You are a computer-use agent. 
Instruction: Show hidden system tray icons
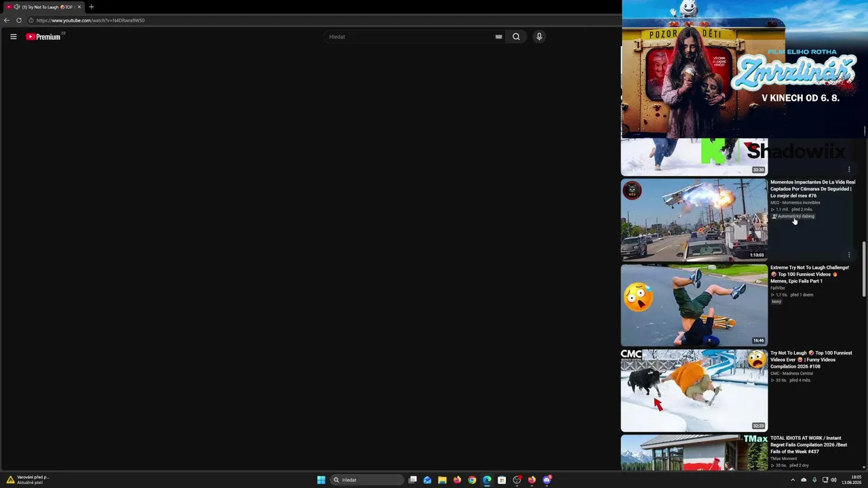pos(793,480)
